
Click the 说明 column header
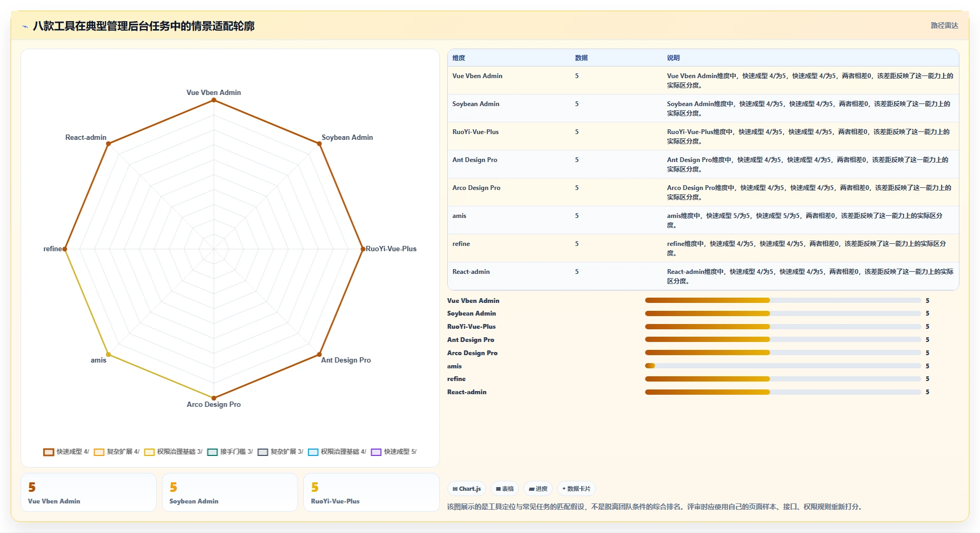click(x=673, y=58)
